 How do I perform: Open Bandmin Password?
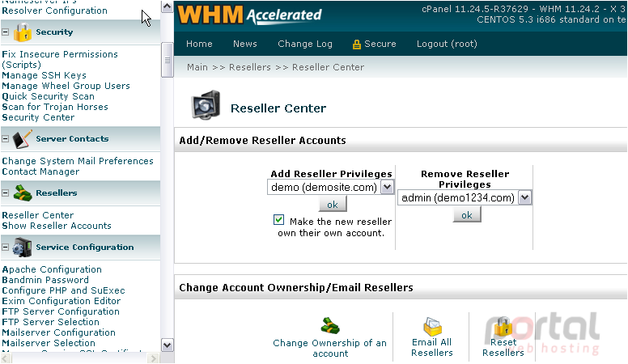[x=45, y=280]
